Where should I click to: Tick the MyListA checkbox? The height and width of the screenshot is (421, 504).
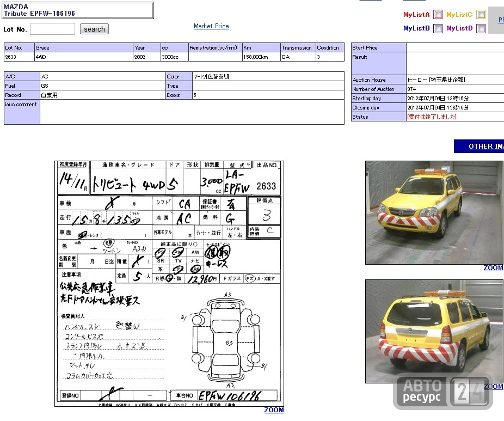tap(438, 15)
